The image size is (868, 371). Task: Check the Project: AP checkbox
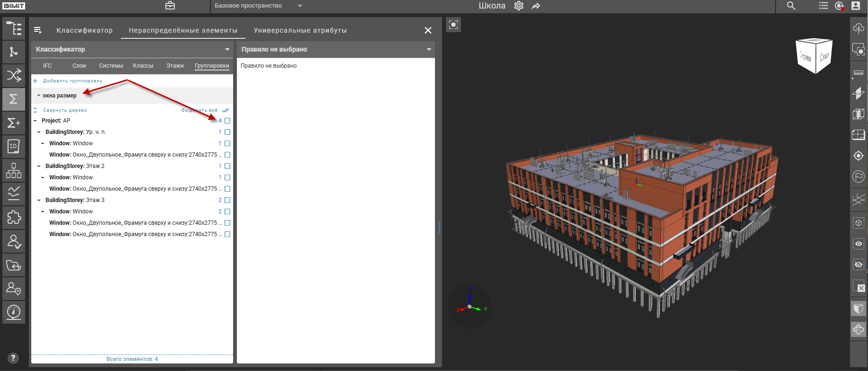click(227, 121)
